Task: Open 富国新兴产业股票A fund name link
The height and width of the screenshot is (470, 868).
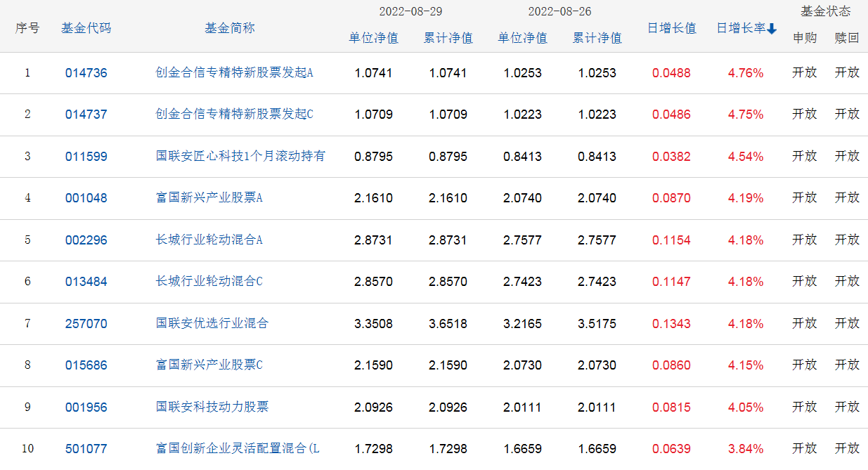Action: (x=209, y=198)
